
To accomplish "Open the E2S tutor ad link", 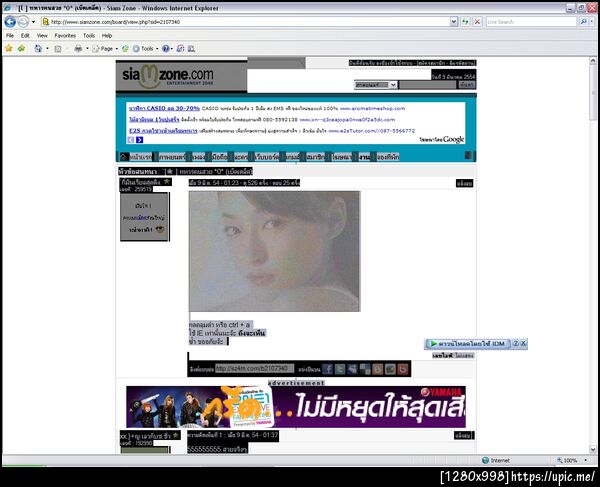I will pos(163,131).
